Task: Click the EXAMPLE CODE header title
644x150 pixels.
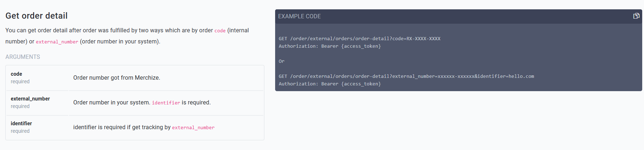Action: (x=300, y=17)
